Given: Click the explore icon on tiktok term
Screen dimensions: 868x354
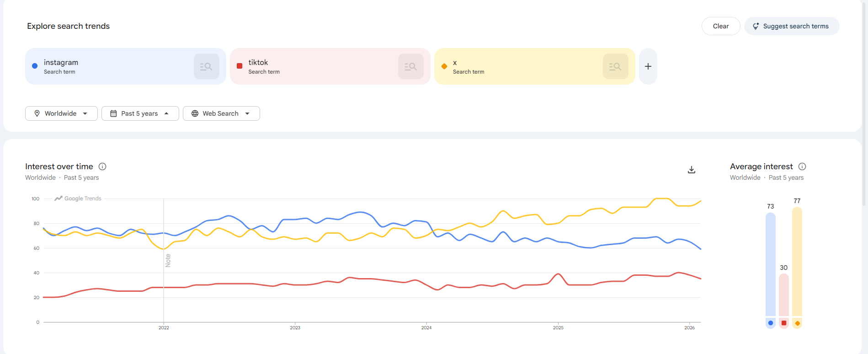Looking at the screenshot, I should coord(410,66).
